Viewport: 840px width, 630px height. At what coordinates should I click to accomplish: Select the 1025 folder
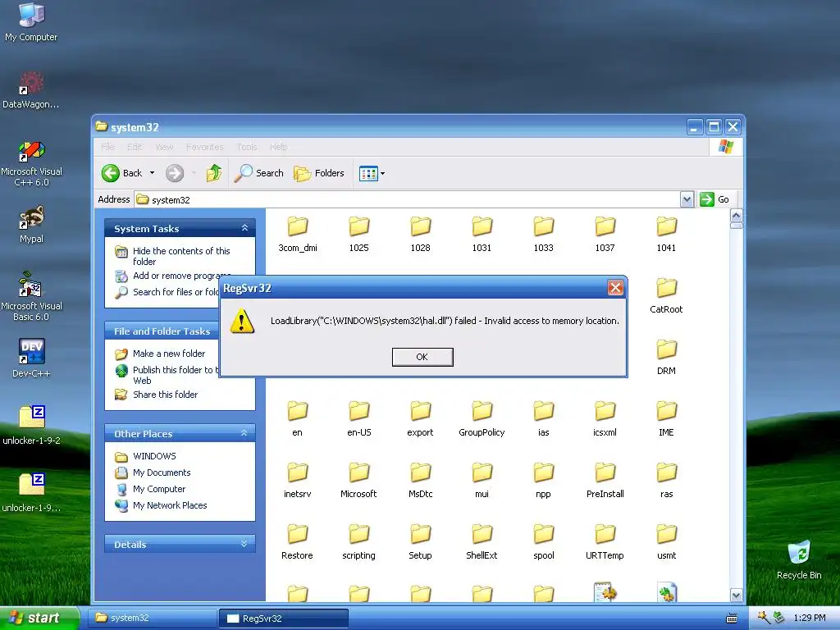[x=359, y=234]
